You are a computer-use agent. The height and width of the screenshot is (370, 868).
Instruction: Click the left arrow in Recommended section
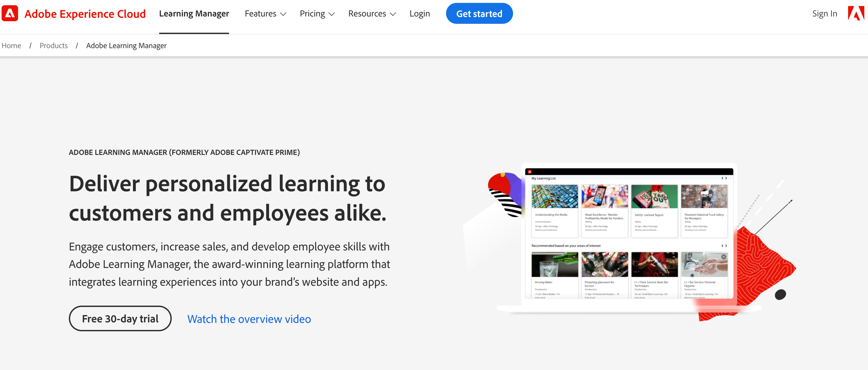coord(723,246)
